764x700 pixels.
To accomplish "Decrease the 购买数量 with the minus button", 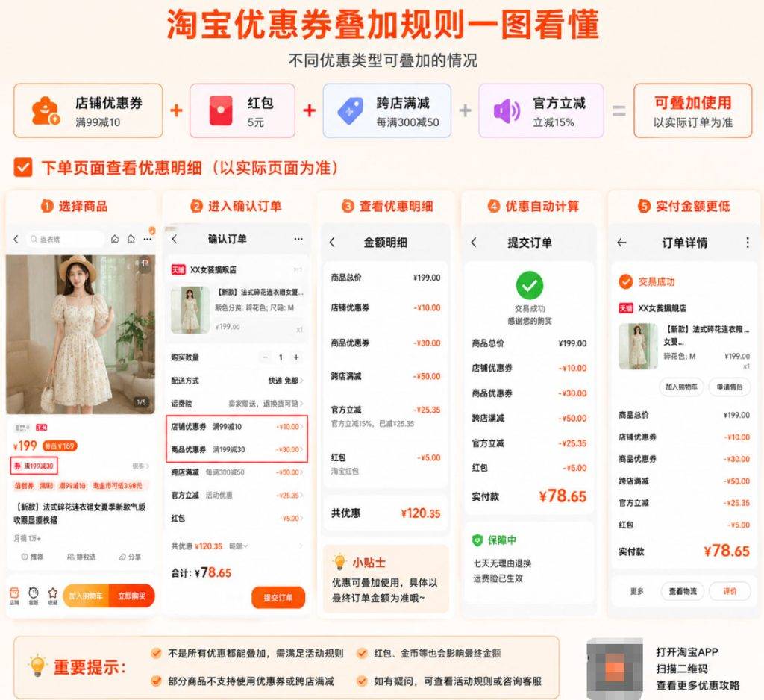I will coord(266,357).
